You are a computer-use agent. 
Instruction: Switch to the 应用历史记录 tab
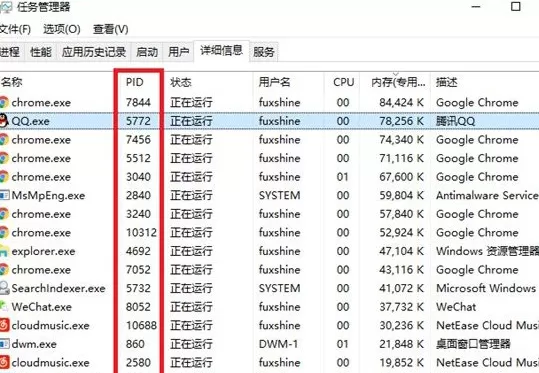94,52
